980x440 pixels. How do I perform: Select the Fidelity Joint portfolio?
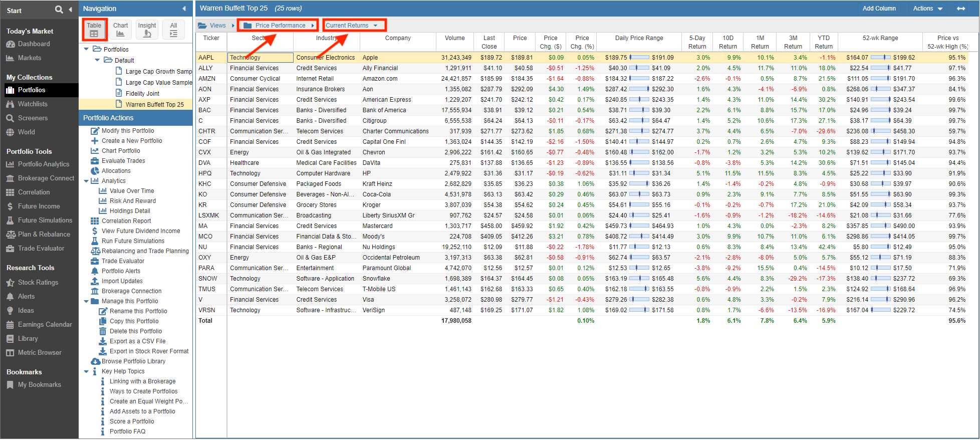click(142, 94)
